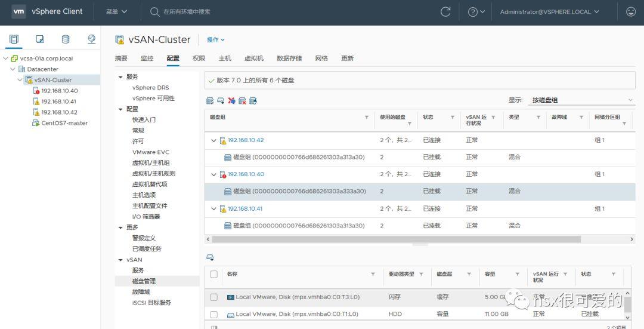Filter the upper table 状态 column

click(452, 117)
